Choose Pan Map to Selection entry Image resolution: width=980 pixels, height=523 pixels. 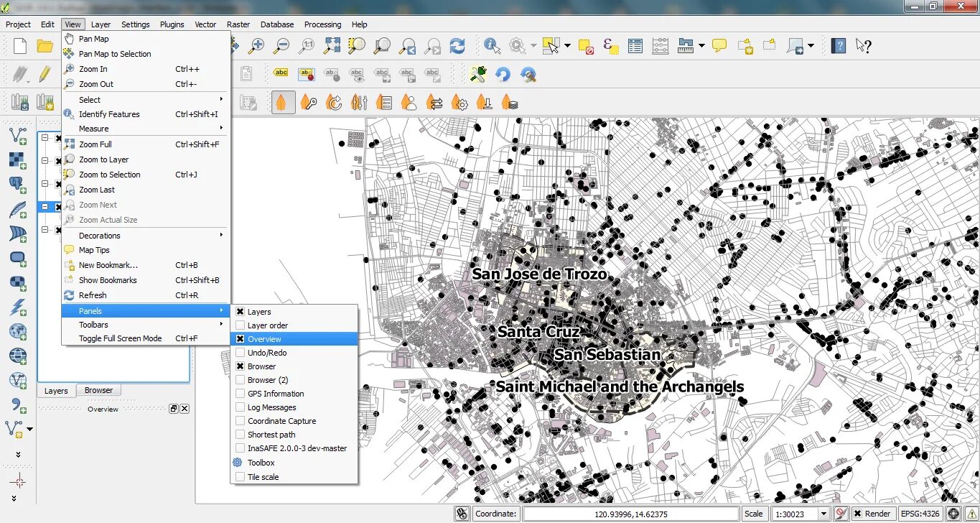[x=146, y=54]
